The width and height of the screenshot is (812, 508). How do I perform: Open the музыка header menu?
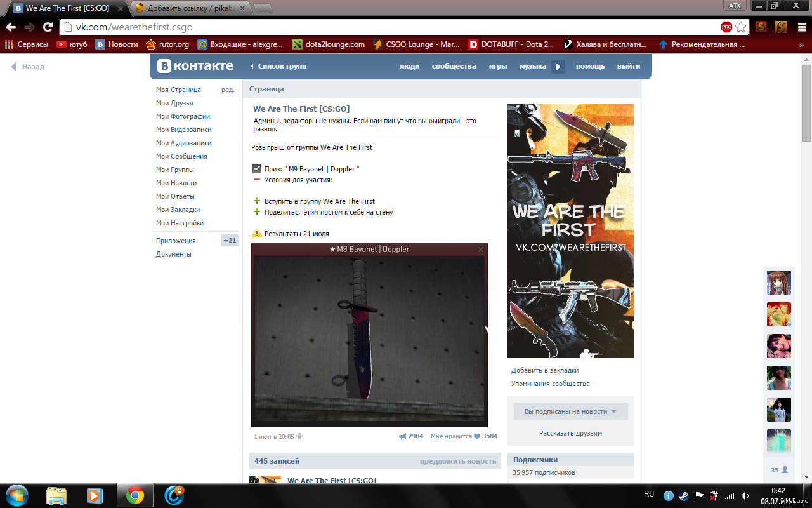point(533,66)
